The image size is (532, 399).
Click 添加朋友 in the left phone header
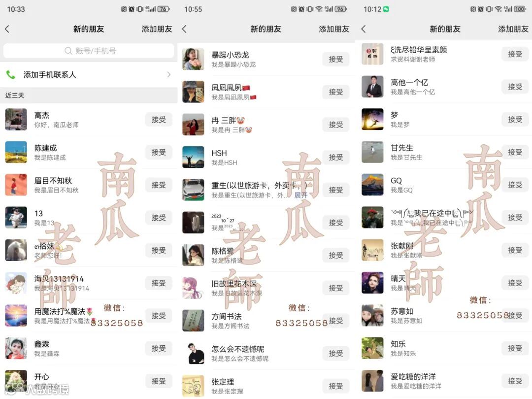coord(157,29)
